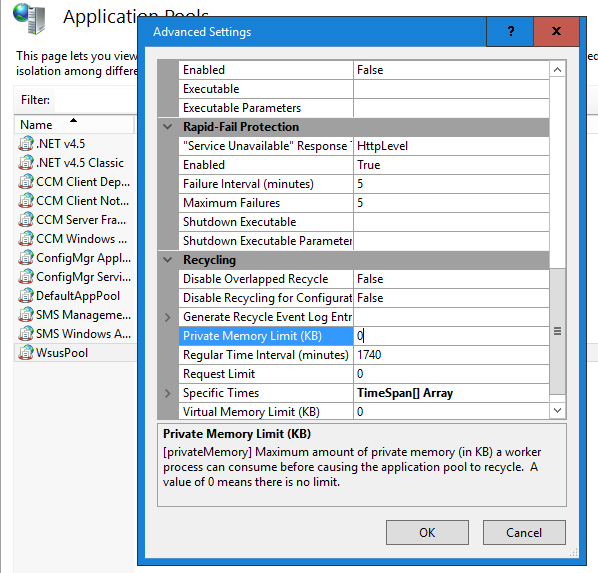This screenshot has height=573, width=598.
Task: Collapse the Rapid-Fail Protection section
Action: click(x=168, y=127)
